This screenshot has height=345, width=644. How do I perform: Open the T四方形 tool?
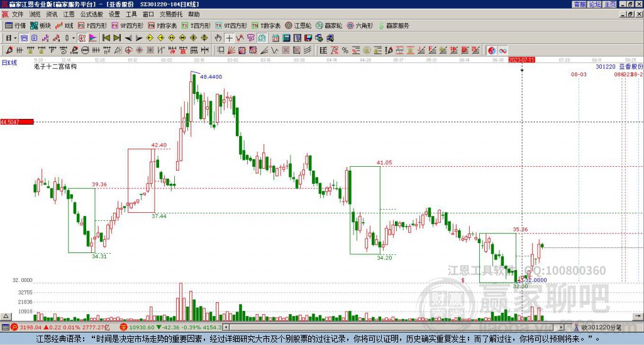point(196,25)
